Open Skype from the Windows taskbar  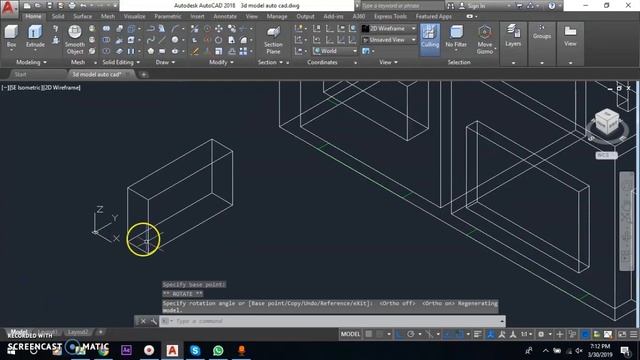pos(195,350)
